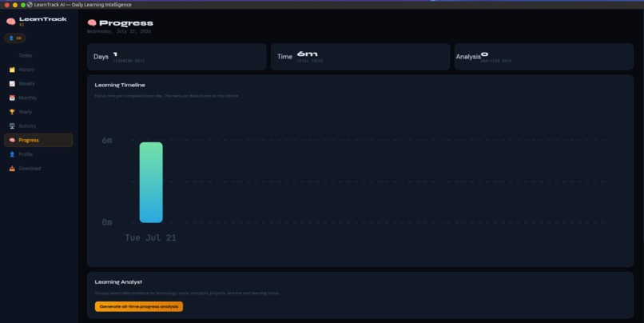Click the 'Learning Analyst' heading
The height and width of the screenshot is (323, 644).
(118, 282)
